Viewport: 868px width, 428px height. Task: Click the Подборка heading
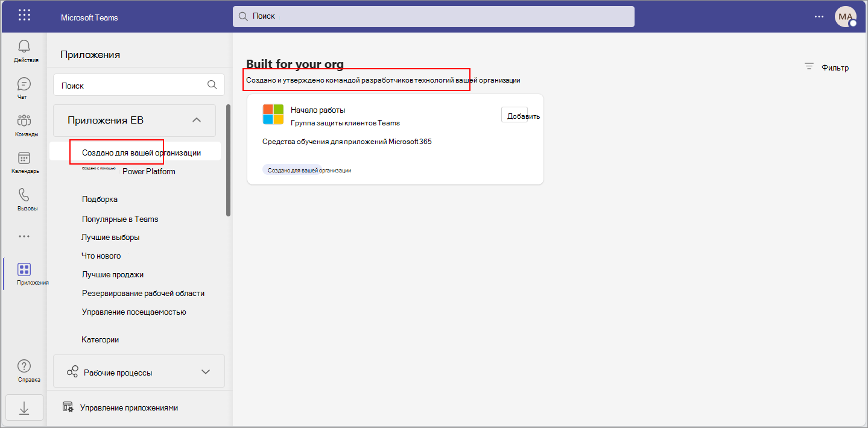(x=100, y=199)
